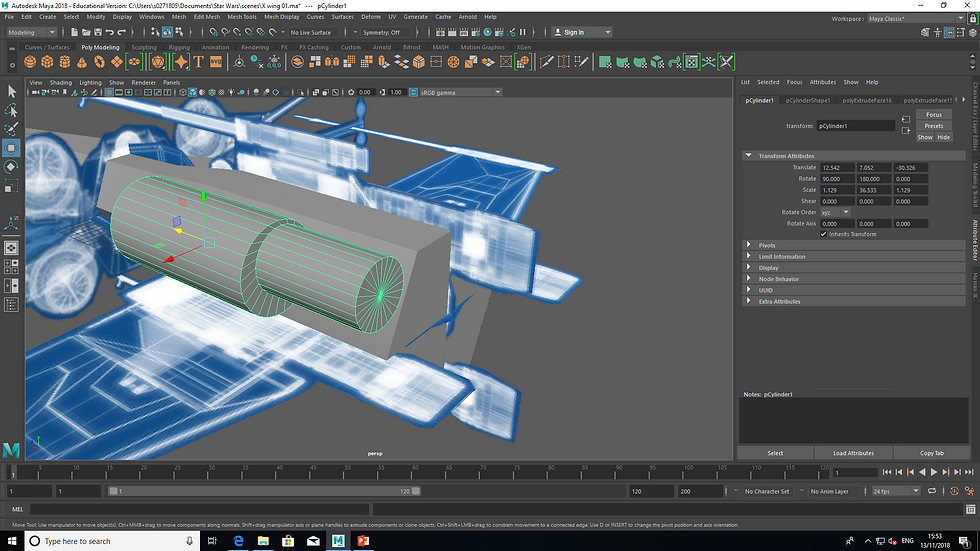Click the Redo arrow icon
The height and width of the screenshot is (551, 980).
(122, 32)
